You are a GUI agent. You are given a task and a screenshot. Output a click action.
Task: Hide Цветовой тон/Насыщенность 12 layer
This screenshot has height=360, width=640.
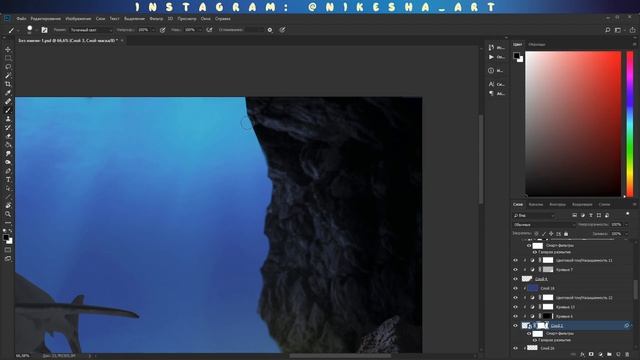point(515,298)
